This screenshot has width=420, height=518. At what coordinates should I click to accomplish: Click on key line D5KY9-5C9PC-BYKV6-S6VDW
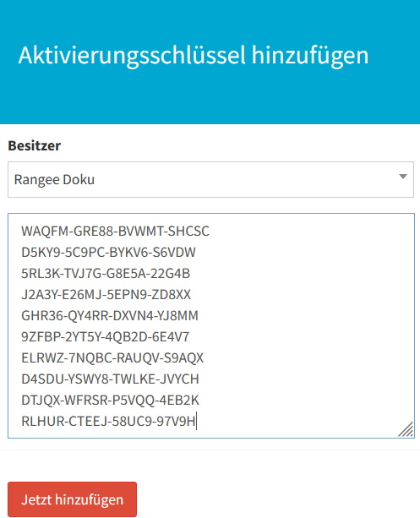(x=108, y=252)
